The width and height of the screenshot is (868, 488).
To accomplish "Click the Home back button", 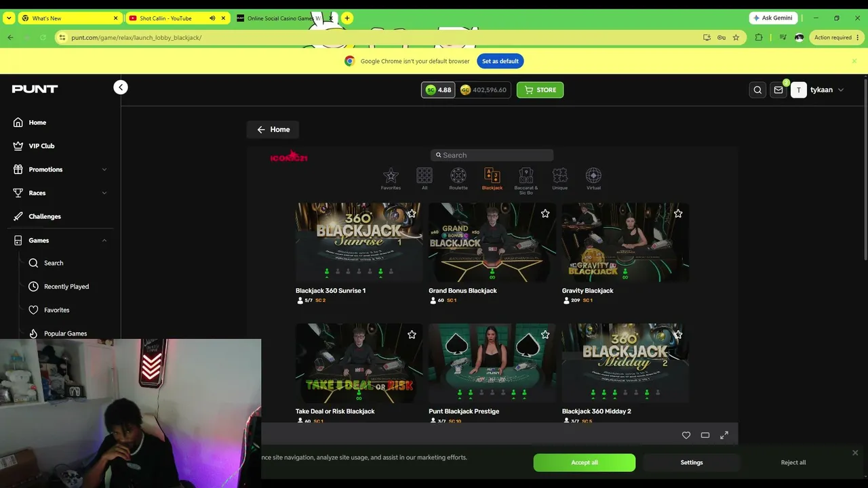I will pos(273,129).
